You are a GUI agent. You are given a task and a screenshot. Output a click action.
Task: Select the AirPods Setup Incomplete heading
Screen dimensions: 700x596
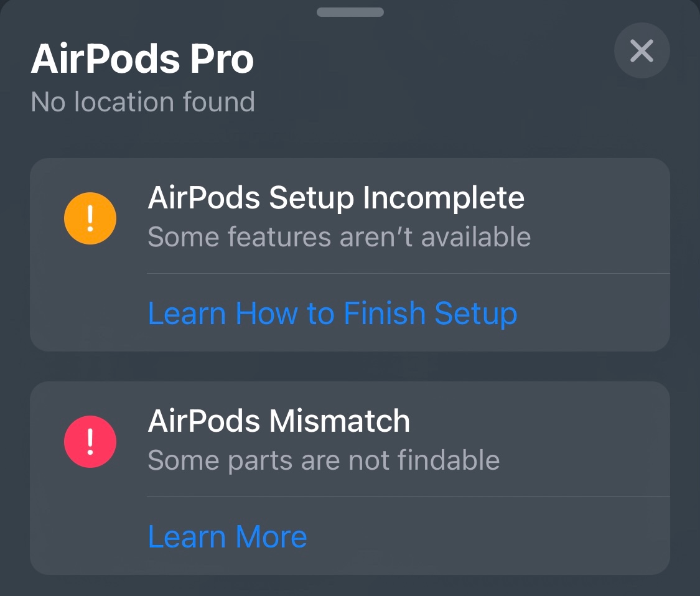[x=336, y=198]
